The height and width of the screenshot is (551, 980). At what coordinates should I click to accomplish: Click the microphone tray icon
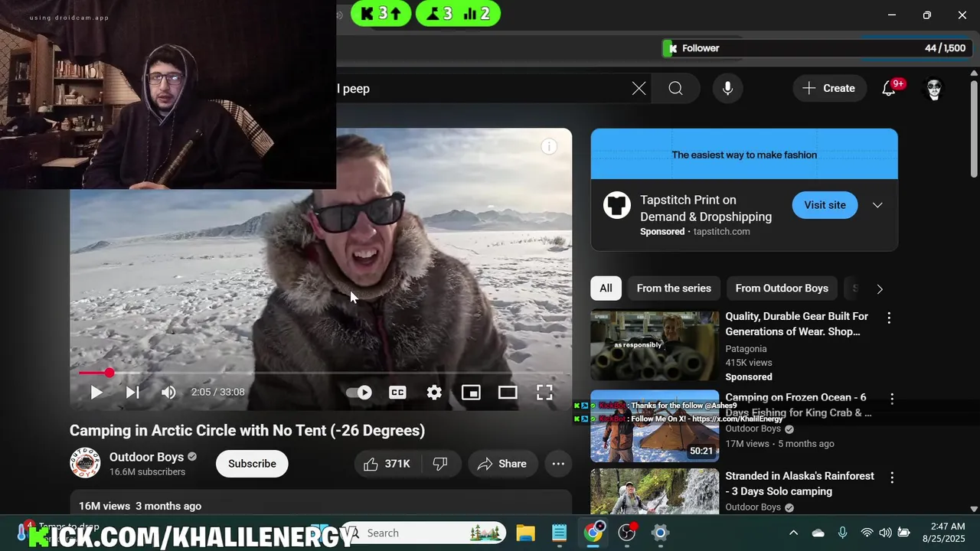tap(842, 533)
